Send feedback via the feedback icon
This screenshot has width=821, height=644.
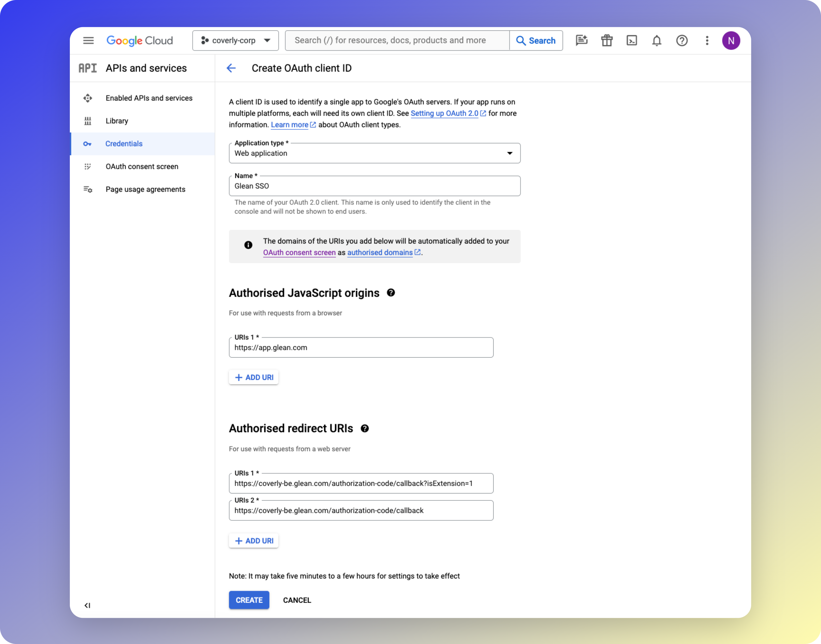coord(581,40)
